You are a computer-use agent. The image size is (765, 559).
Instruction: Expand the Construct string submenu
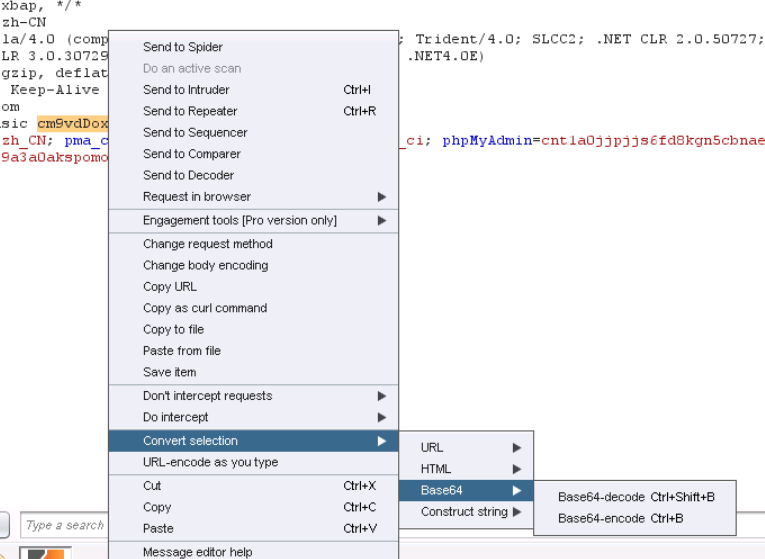tap(466, 512)
